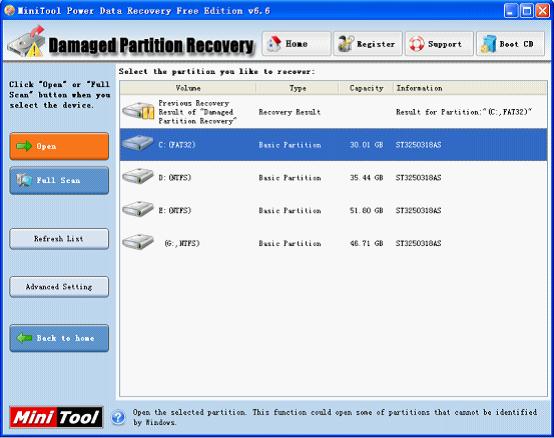Screen dimensions: 554x438
Task: Click "Result for Partition: (C:,FAT32)" information text
Action: pyautogui.click(x=464, y=112)
